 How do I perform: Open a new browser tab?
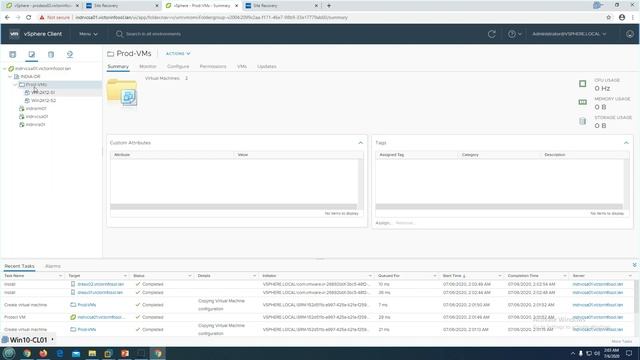(x=329, y=6)
